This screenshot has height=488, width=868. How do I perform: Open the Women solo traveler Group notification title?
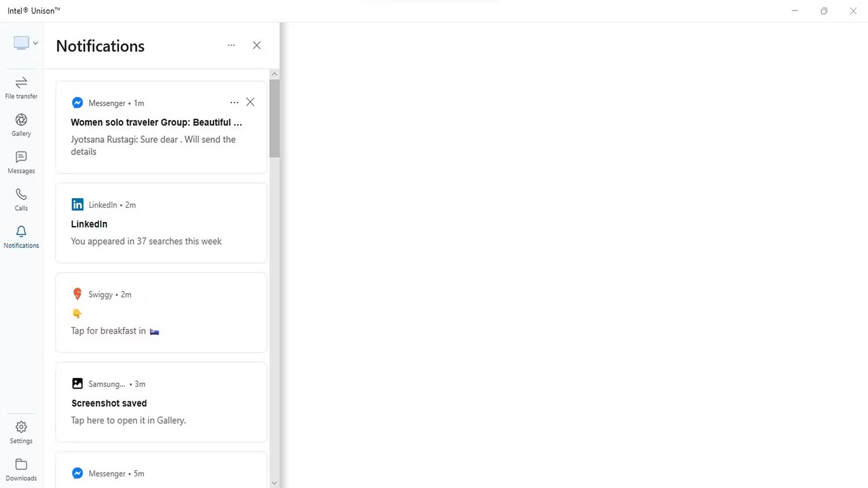[x=156, y=123]
